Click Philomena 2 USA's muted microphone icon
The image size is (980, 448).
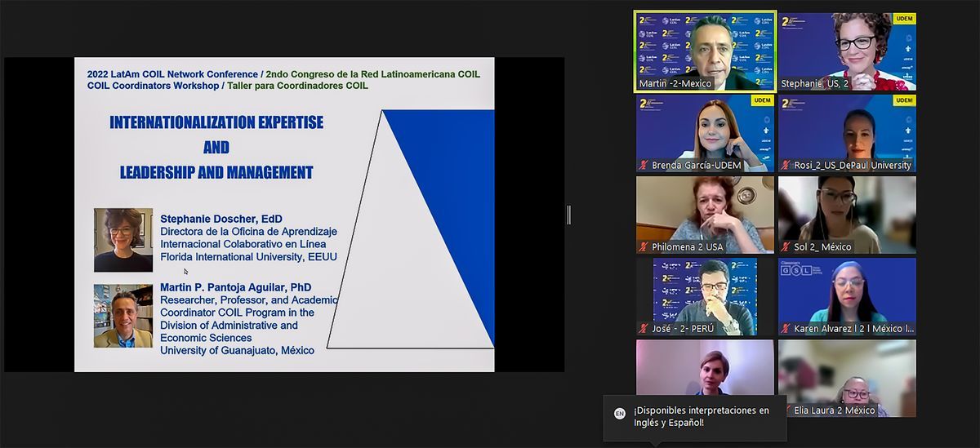pos(644,246)
